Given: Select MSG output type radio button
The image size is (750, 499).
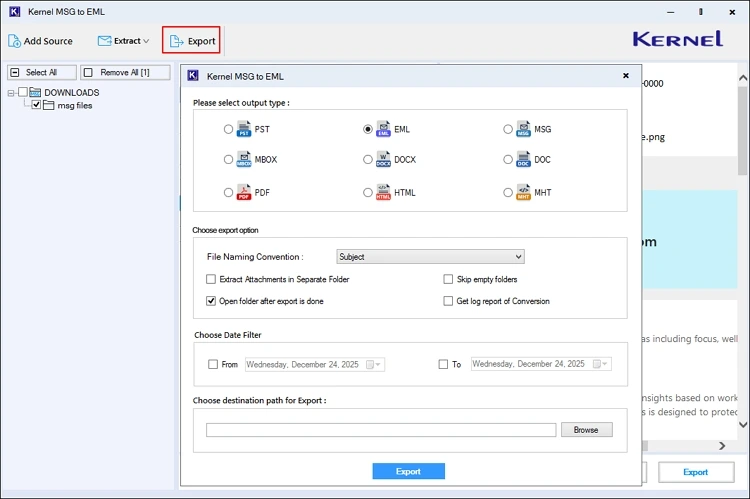Looking at the screenshot, I should [x=508, y=129].
